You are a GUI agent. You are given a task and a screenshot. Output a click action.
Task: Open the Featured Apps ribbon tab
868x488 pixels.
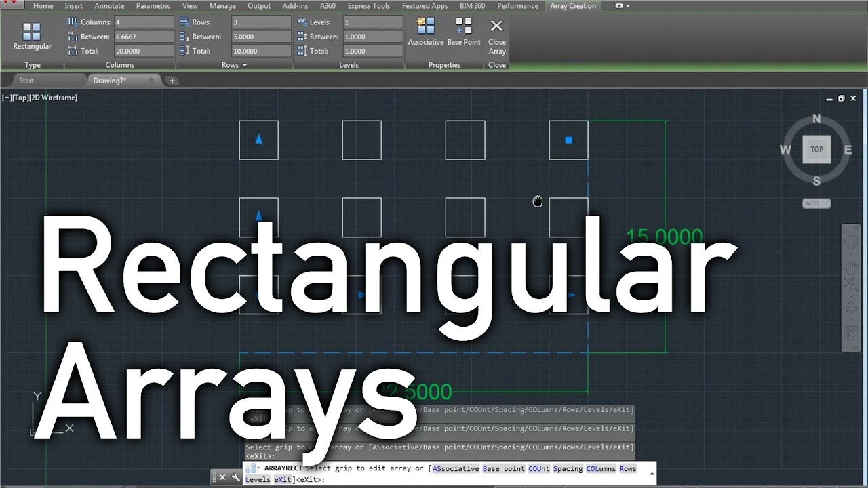click(x=425, y=6)
